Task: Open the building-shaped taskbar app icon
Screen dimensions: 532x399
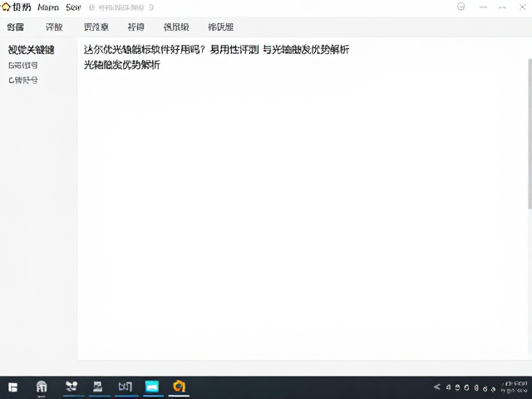Action: click(42, 387)
